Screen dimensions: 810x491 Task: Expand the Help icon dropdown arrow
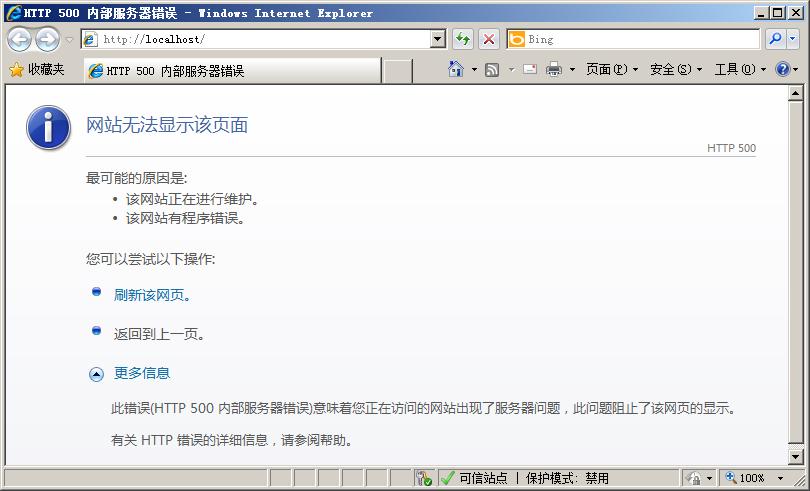[x=796, y=69]
